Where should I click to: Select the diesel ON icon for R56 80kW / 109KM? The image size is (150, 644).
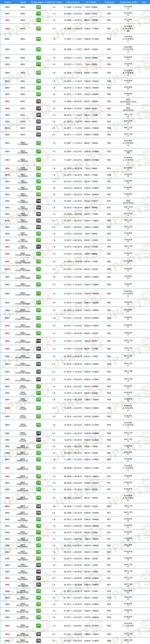click(38, 102)
